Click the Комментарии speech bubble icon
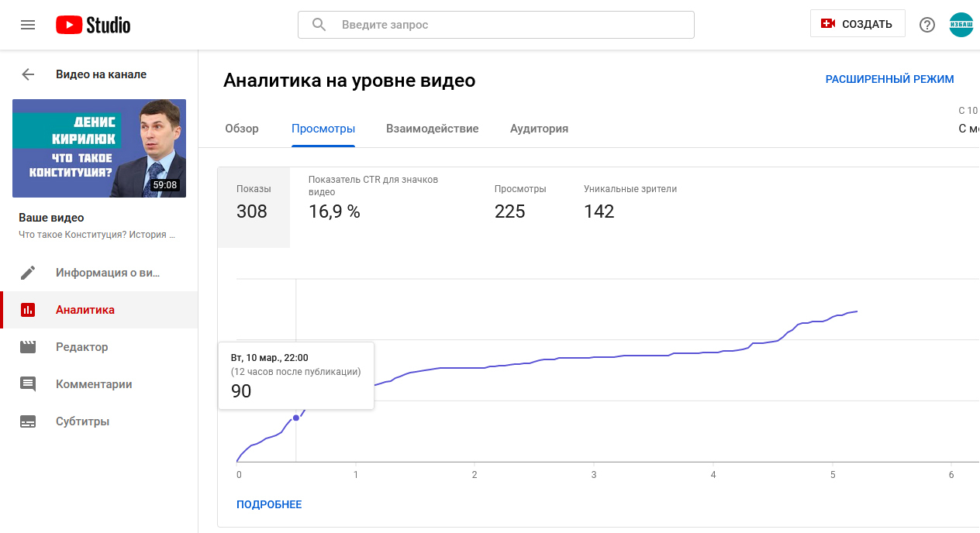 click(x=28, y=384)
